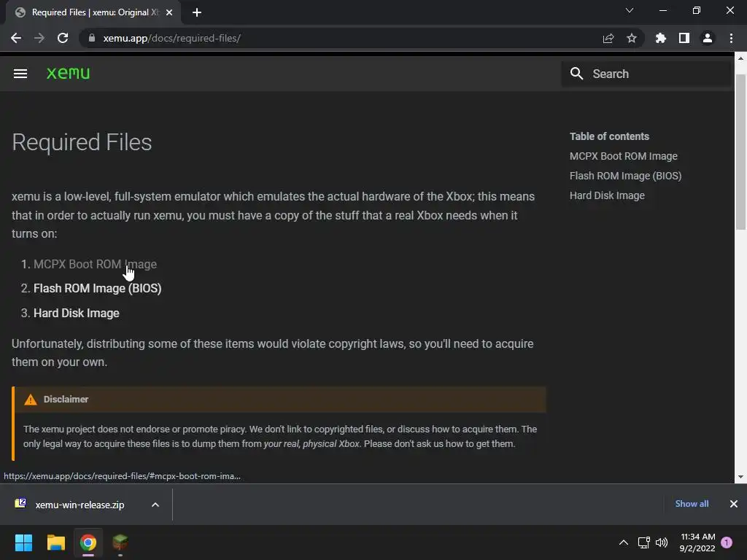Viewport: 747px width, 560px height.
Task: Click the Table of contents heading
Action: [x=609, y=136]
